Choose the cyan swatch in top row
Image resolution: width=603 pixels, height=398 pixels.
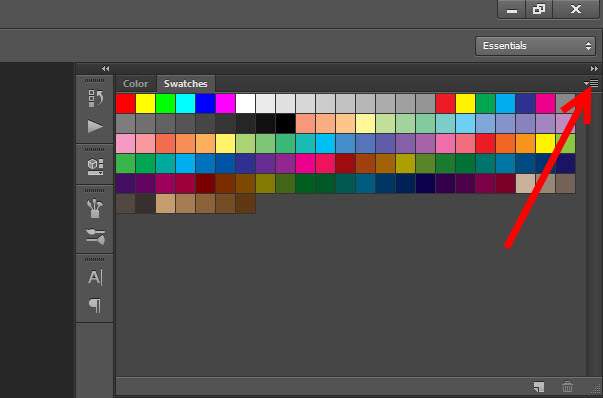(185, 103)
